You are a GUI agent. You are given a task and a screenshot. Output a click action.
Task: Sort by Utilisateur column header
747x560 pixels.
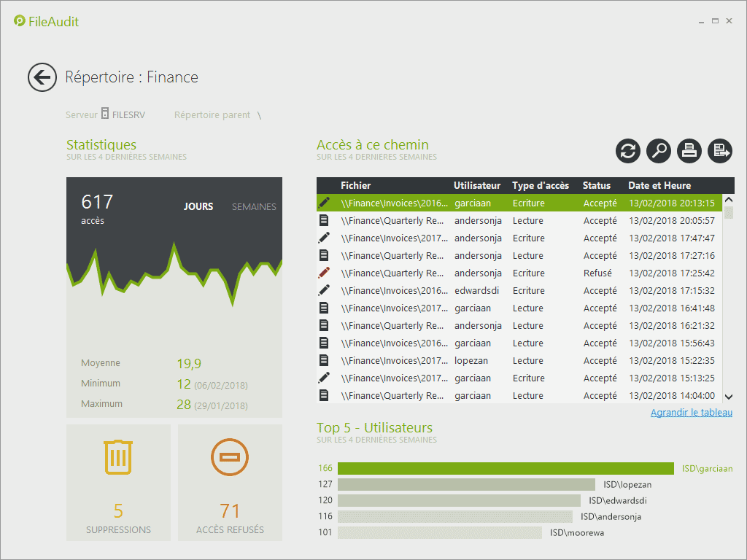pyautogui.click(x=477, y=185)
